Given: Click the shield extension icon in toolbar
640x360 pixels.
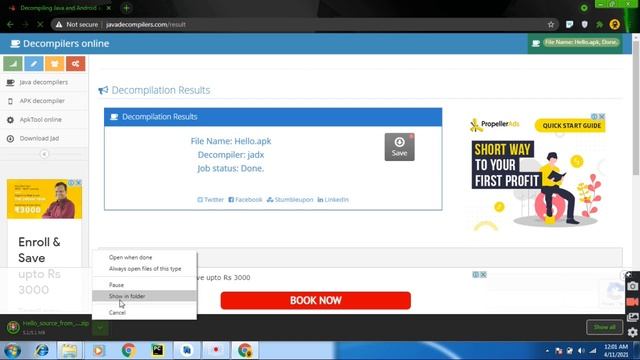Looking at the screenshot, I should pyautogui.click(x=584, y=24).
